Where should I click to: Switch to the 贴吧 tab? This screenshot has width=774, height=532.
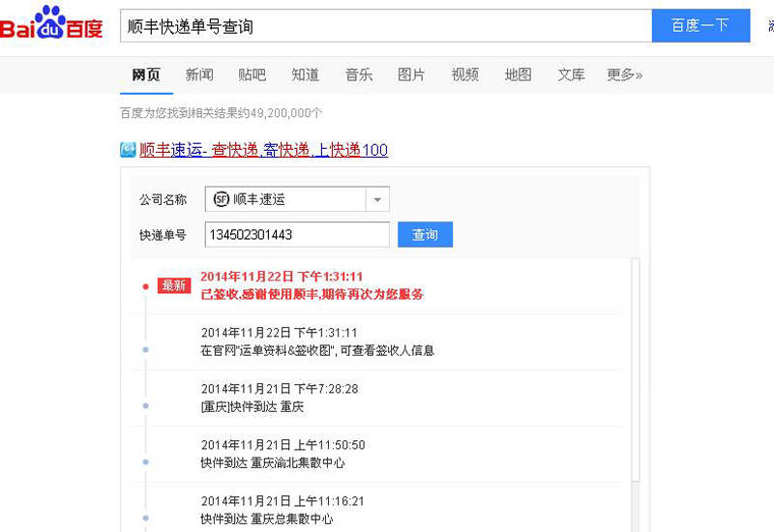click(252, 74)
